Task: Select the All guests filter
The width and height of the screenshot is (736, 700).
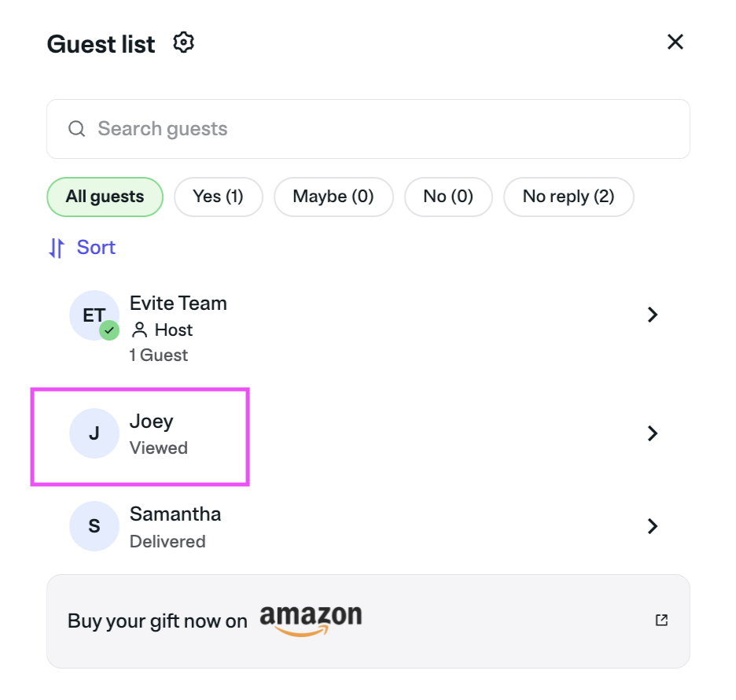Action: click(105, 197)
